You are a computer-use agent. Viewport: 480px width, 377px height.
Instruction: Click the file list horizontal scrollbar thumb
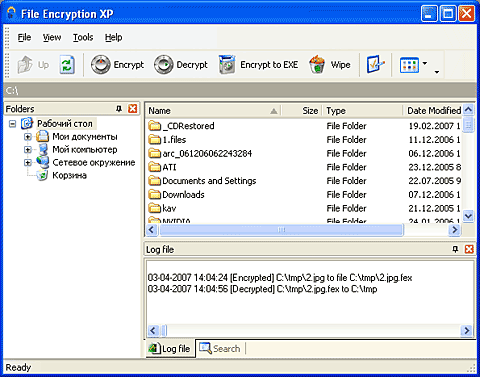[282, 229]
